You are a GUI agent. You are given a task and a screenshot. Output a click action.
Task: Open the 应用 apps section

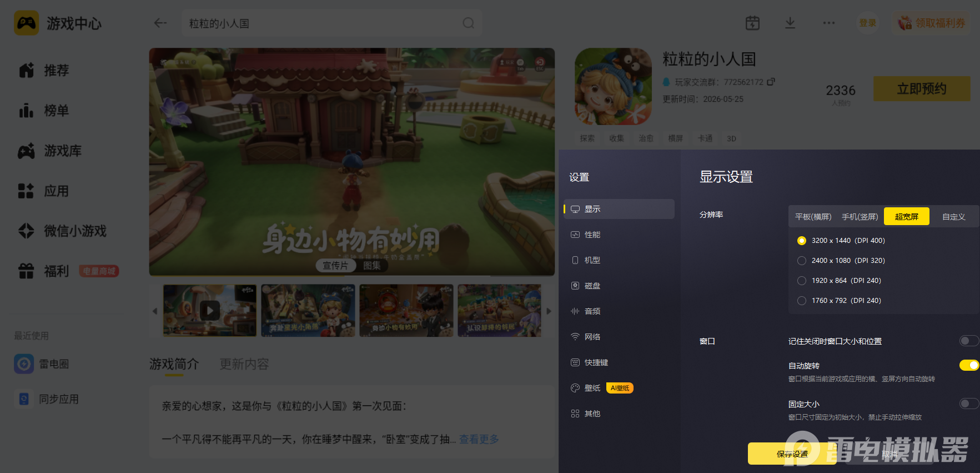(44, 191)
